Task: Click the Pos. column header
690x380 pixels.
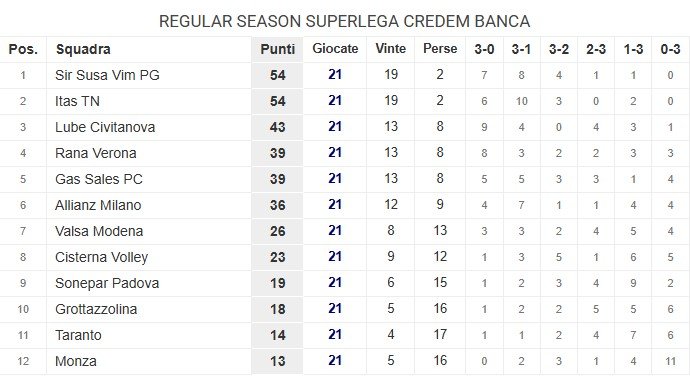Action: [23, 49]
